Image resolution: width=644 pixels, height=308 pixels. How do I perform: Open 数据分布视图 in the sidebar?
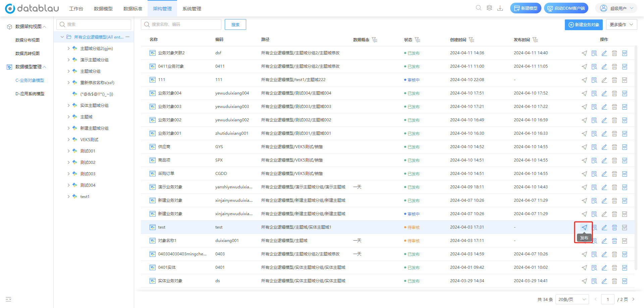tap(28, 40)
